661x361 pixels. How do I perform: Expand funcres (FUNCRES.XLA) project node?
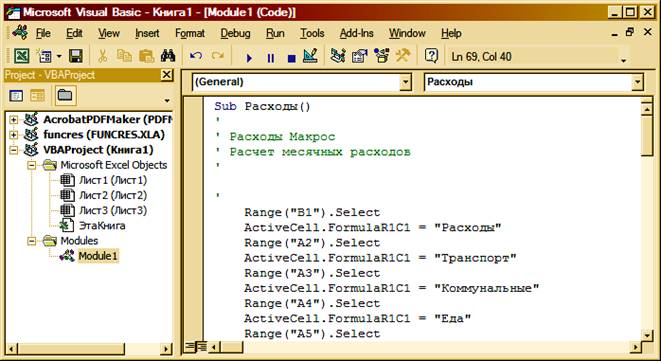13,135
